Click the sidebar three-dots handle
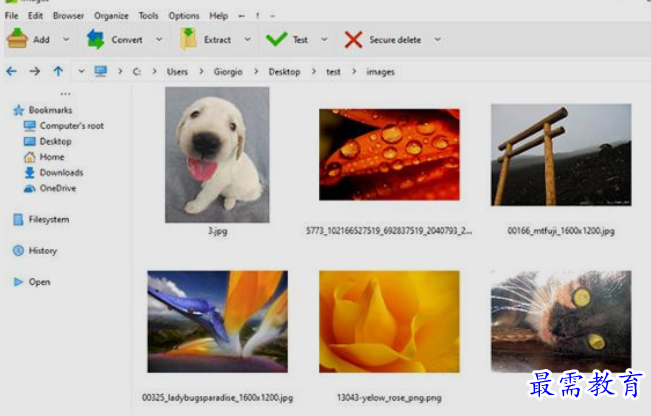Image resolution: width=651 pixels, height=416 pixels. (66, 94)
